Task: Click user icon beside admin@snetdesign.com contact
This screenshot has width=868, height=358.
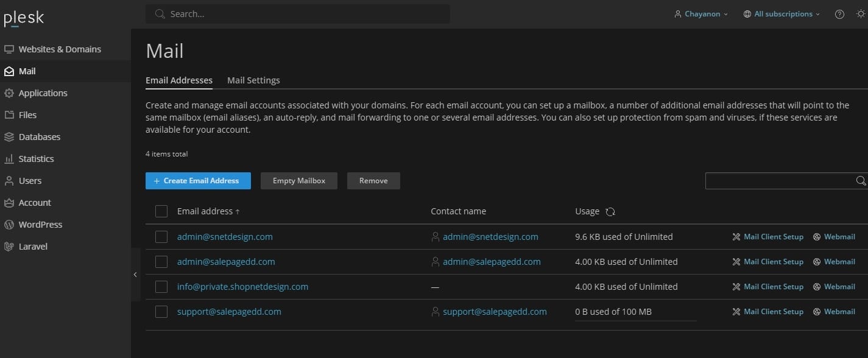Action: click(x=435, y=237)
